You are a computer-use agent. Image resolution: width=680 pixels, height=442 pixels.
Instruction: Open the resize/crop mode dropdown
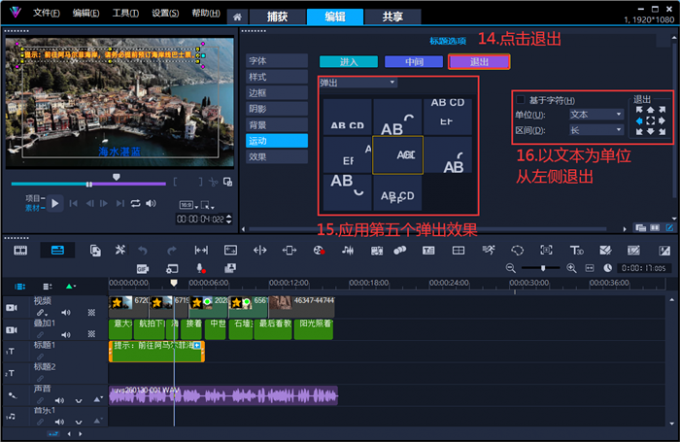coord(208,205)
